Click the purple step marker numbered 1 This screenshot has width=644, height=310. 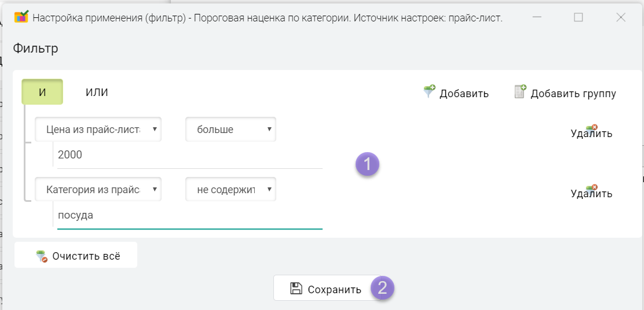pos(367,164)
